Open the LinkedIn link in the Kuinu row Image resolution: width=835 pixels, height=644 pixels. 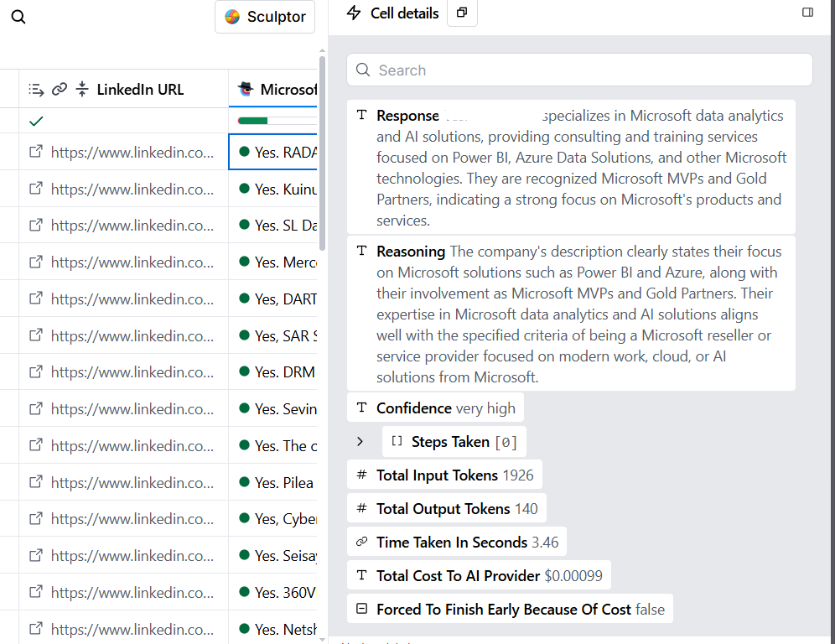point(132,190)
